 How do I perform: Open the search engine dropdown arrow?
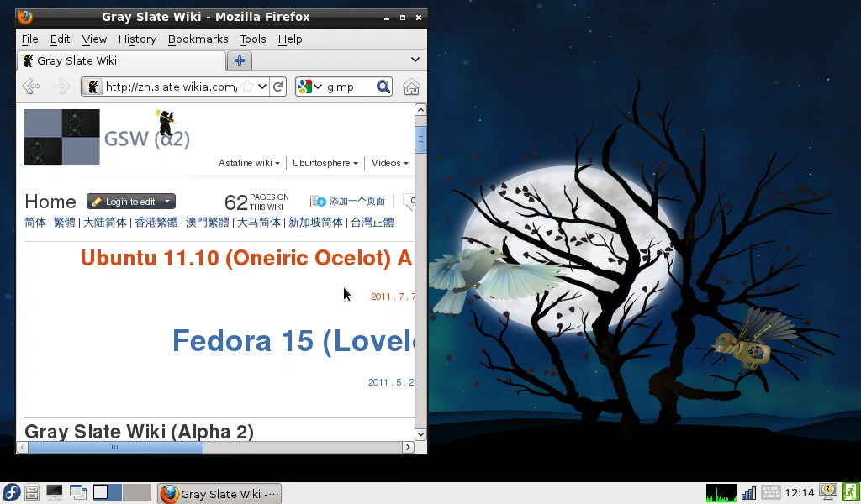320,86
